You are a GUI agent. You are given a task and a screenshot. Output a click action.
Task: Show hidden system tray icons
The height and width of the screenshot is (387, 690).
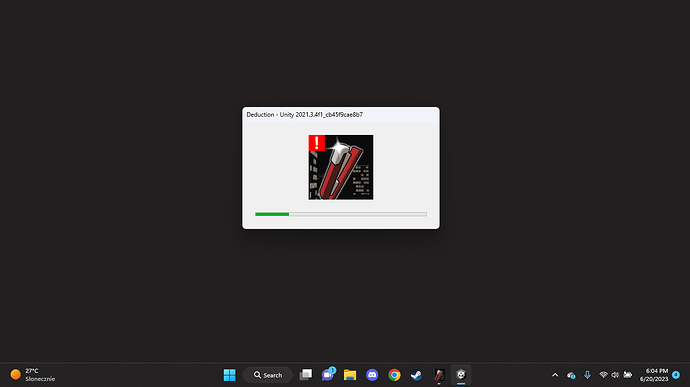pyautogui.click(x=555, y=375)
